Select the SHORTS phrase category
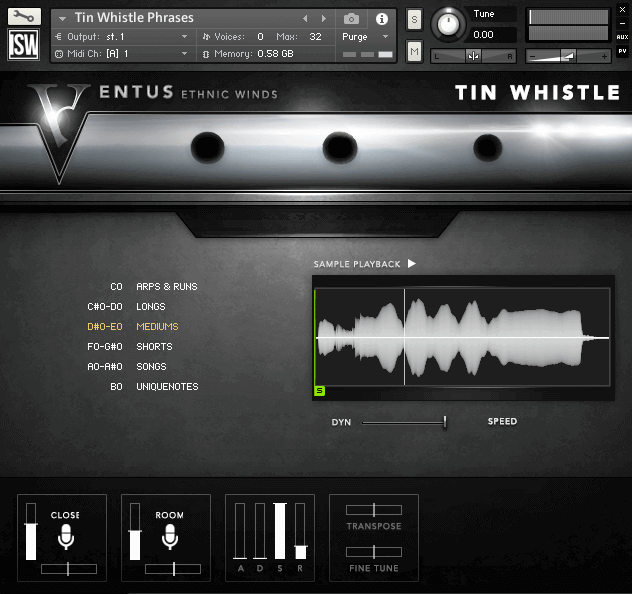 154,347
